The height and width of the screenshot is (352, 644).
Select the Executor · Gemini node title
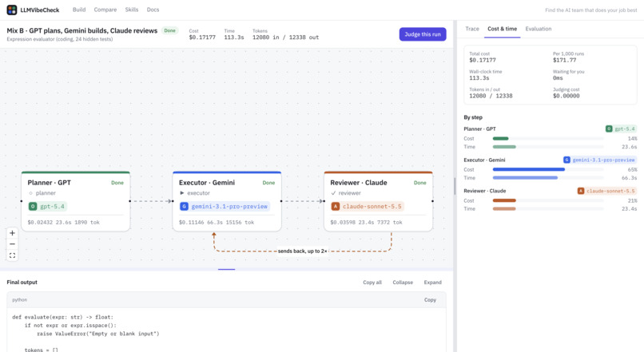click(207, 183)
